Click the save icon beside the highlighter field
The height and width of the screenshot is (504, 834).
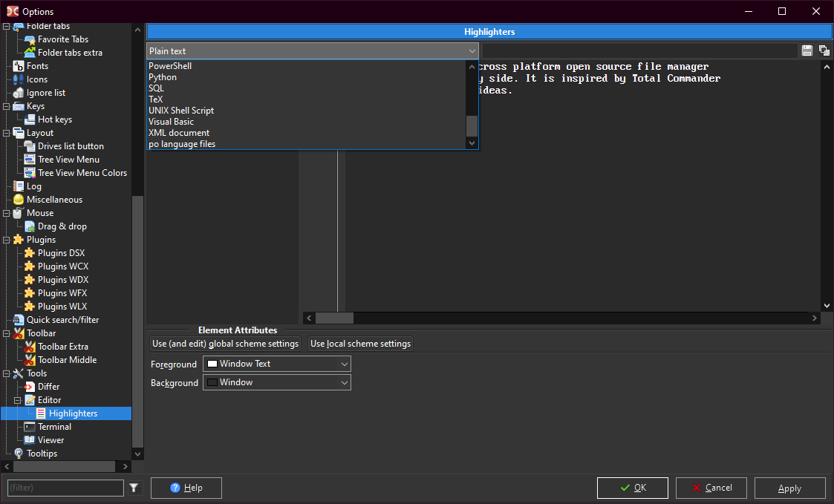(807, 50)
